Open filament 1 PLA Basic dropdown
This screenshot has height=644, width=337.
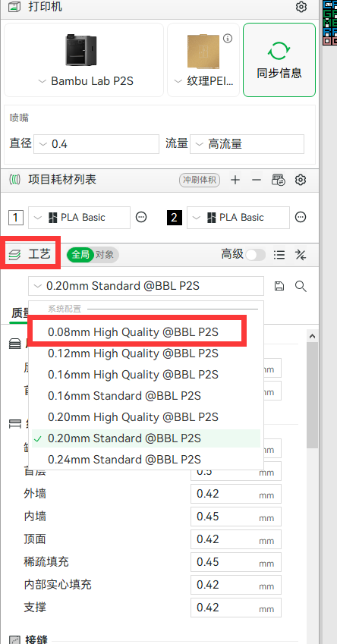80,217
